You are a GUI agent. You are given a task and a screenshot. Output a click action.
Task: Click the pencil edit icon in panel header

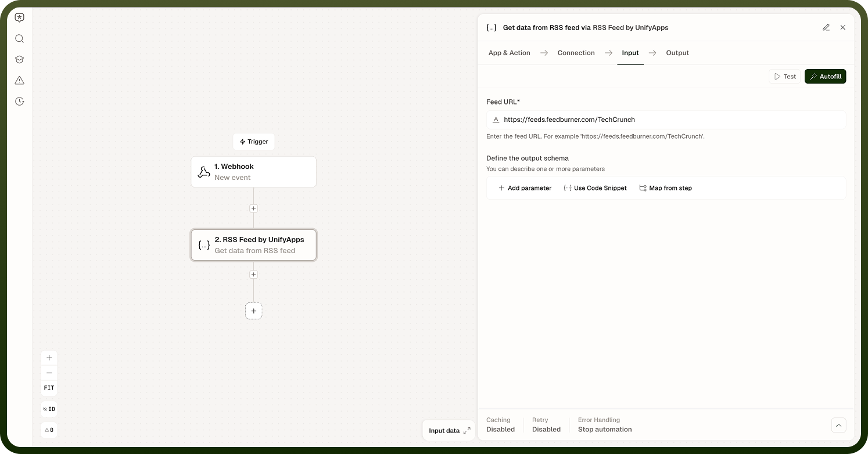[x=826, y=27]
